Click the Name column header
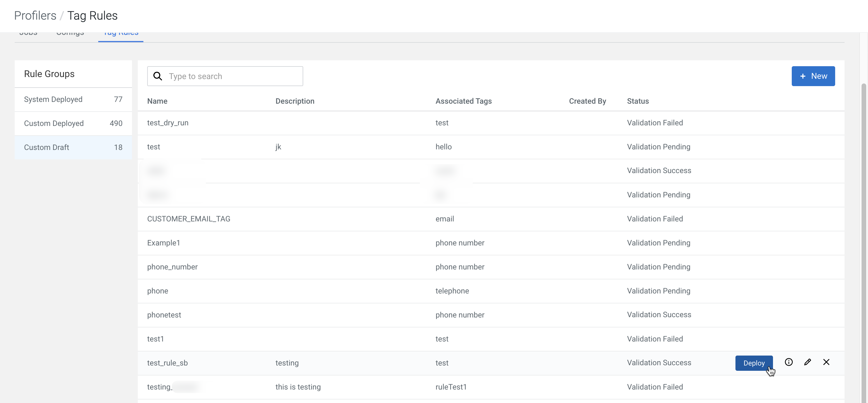The width and height of the screenshot is (868, 403). tap(157, 101)
